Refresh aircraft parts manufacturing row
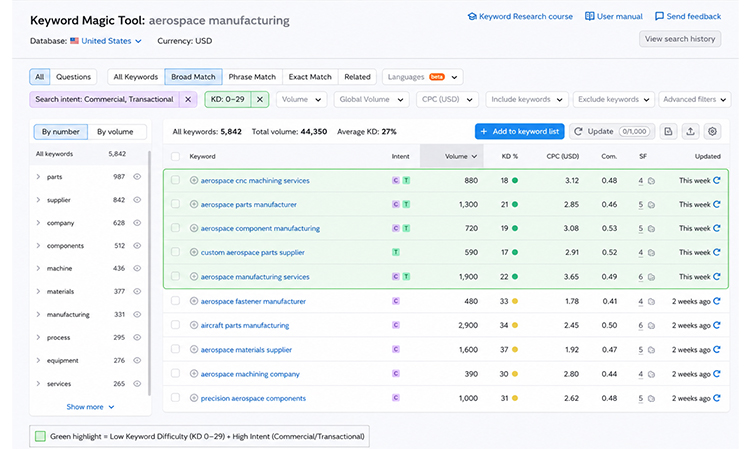 pos(717,325)
